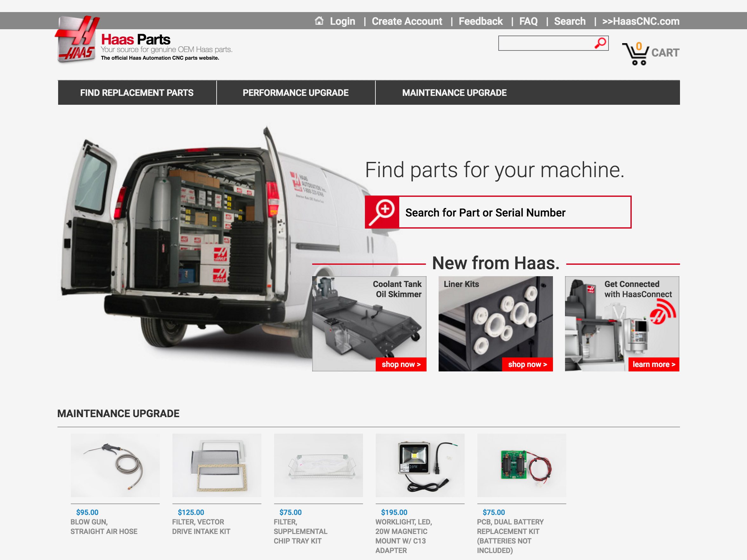
Task: Click the red magnifier search icon
Action: pos(601,43)
